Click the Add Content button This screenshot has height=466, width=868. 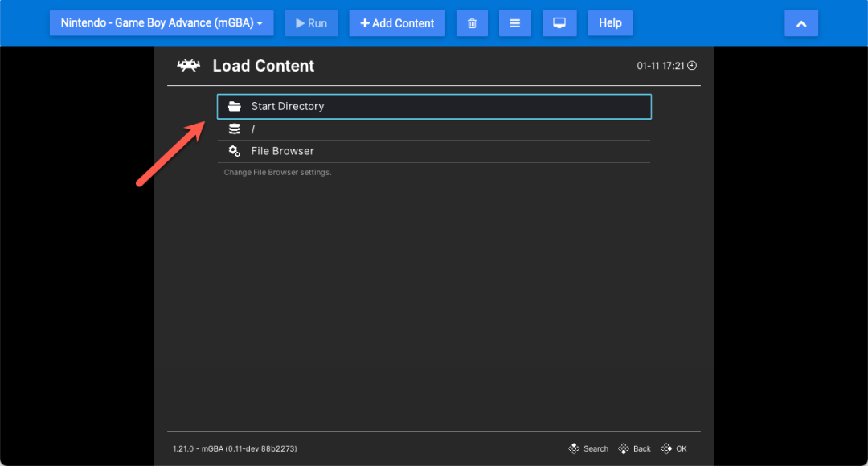click(x=397, y=23)
